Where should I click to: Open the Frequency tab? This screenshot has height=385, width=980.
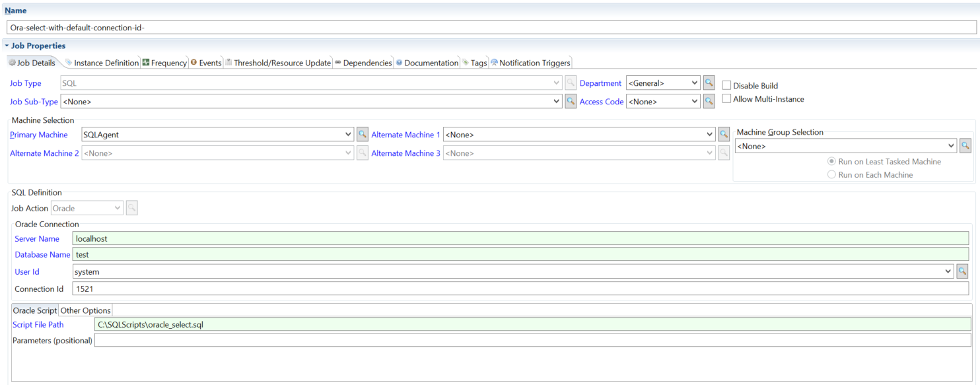tap(165, 63)
